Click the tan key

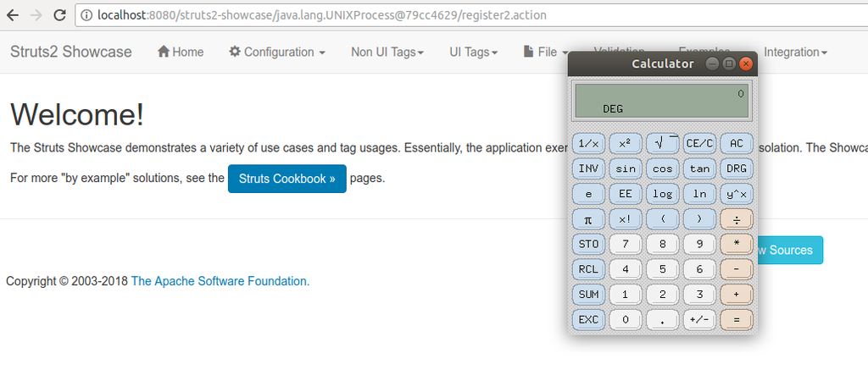point(699,168)
